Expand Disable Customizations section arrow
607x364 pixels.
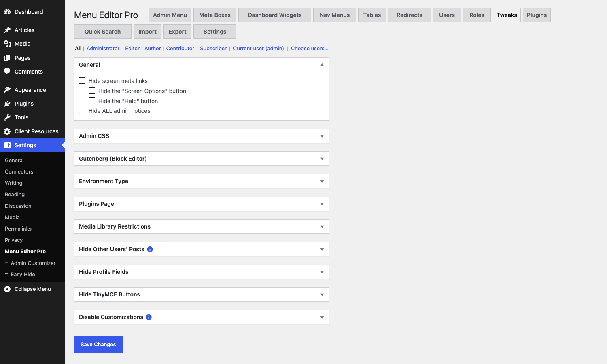click(x=322, y=317)
